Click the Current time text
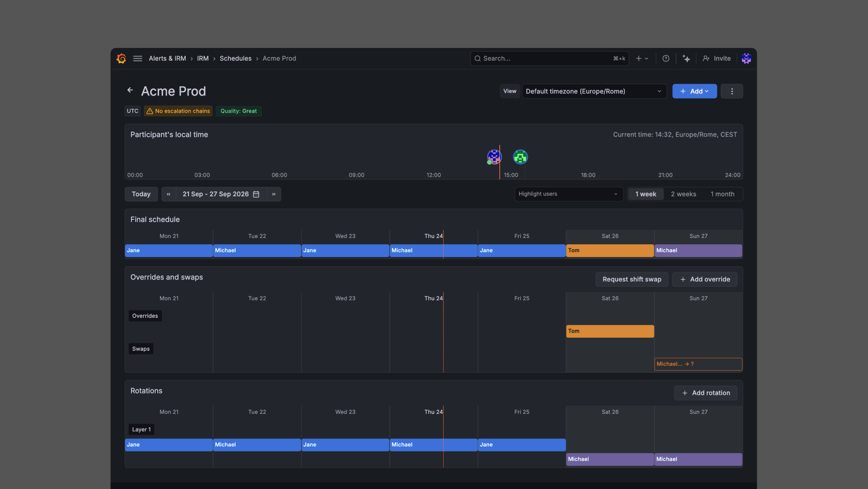868x489 pixels. pos(675,134)
